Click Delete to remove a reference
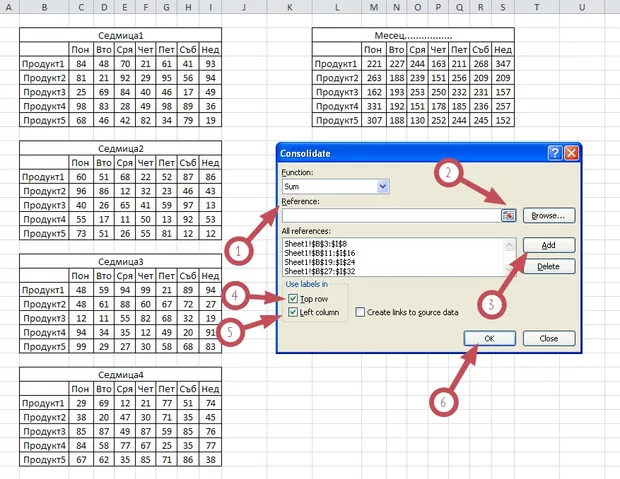 (x=548, y=267)
